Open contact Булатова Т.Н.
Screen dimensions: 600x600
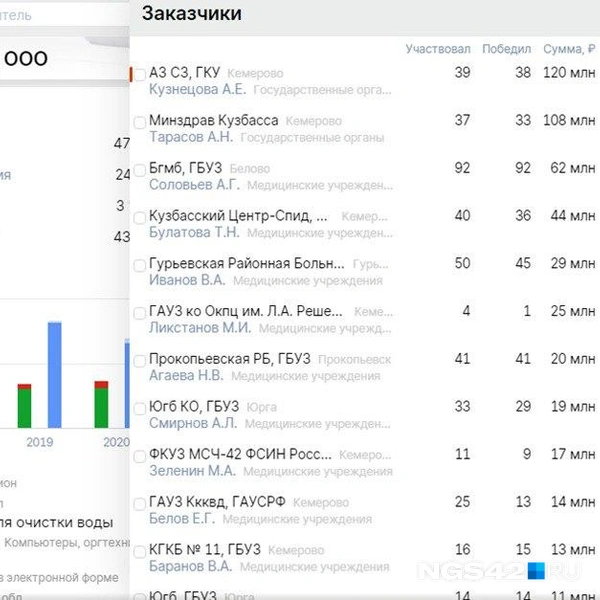tap(194, 232)
